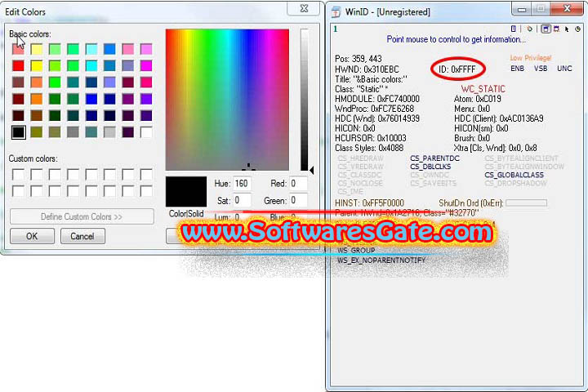The height and width of the screenshot is (392, 588).
Task: Click the ShutDn Ord field in WinID
Action: (526, 203)
